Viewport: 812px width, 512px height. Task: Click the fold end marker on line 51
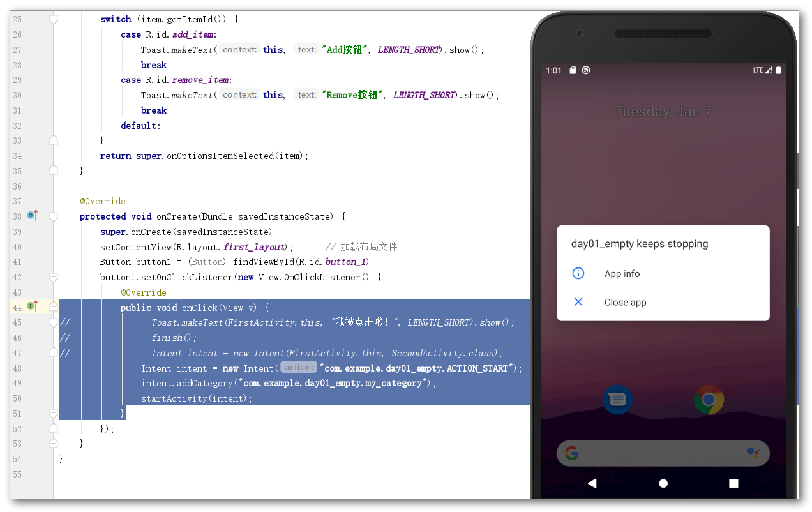click(x=54, y=413)
